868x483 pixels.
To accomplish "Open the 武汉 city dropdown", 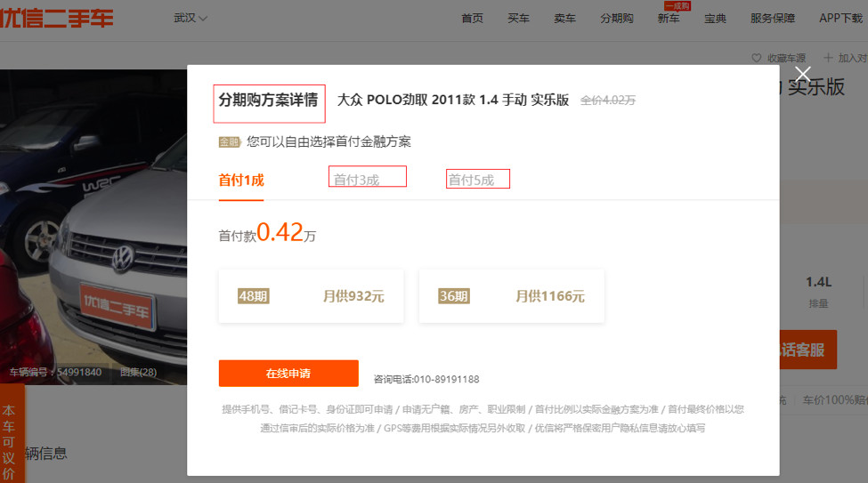I will point(191,19).
